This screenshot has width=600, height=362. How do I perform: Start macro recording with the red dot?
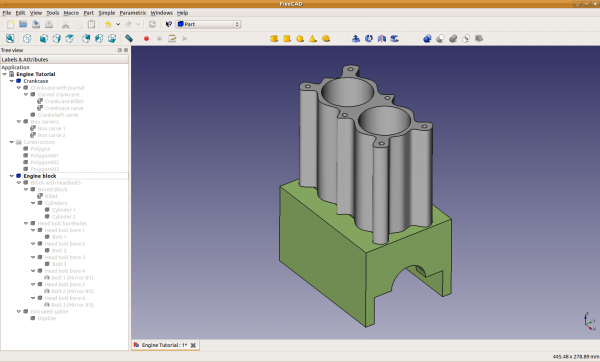146,38
